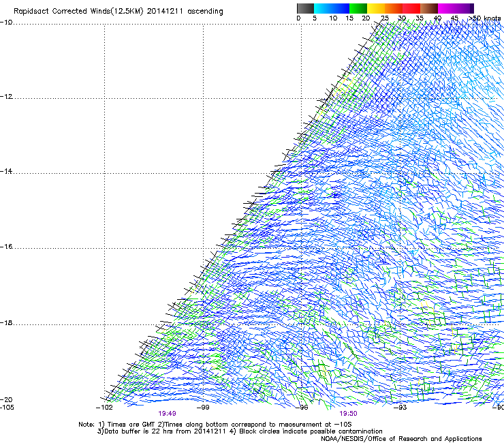The height and width of the screenshot is (443, 504).
Task: Click the '-20' latitude axis label
Action: [6, 399]
